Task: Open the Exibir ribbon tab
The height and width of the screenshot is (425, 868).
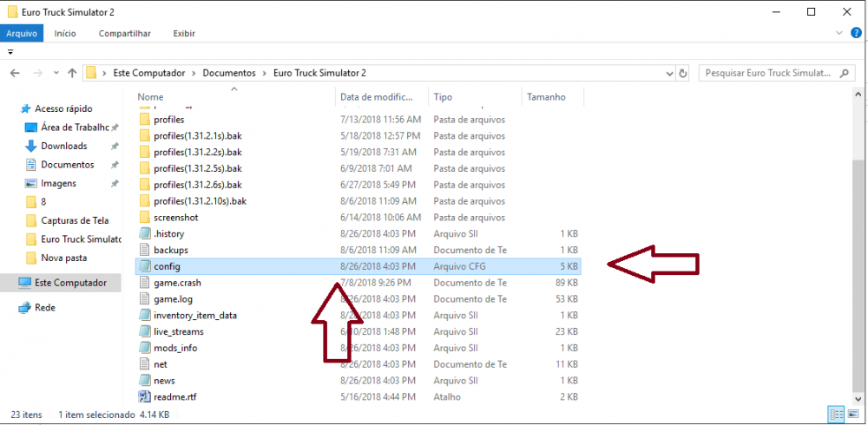Action: click(183, 33)
